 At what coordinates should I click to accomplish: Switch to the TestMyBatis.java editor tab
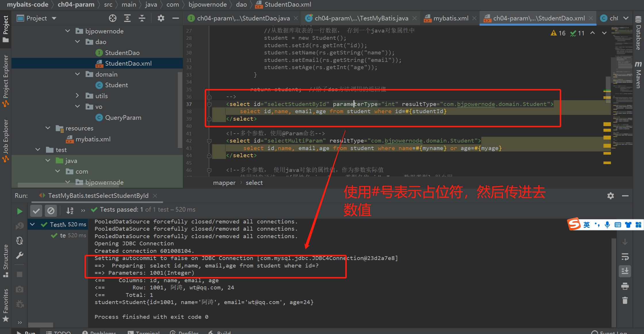click(x=361, y=18)
